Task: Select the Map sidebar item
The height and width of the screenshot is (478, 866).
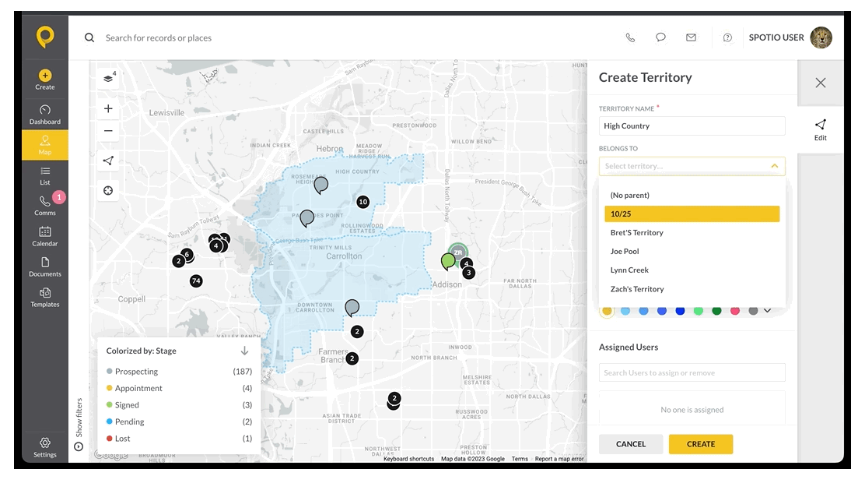Action: click(45, 145)
